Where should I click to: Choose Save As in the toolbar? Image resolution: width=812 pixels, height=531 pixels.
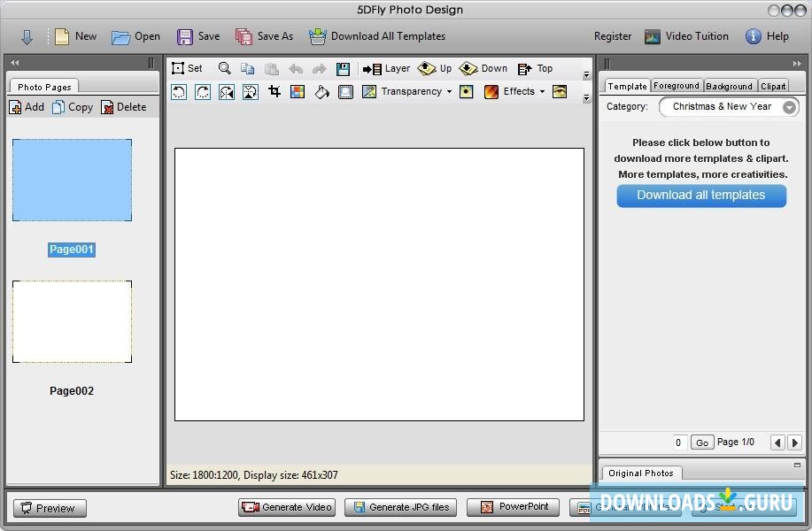[264, 36]
